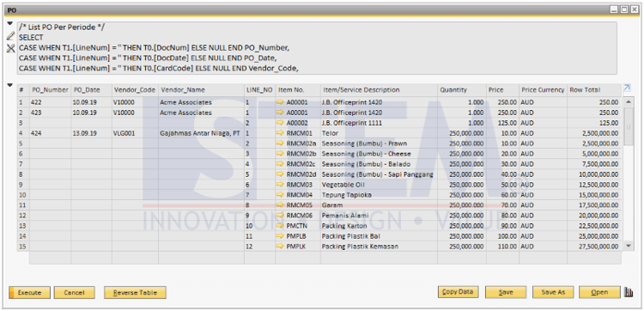Click the Save As button
The width and height of the screenshot is (644, 311).
pyautogui.click(x=553, y=292)
